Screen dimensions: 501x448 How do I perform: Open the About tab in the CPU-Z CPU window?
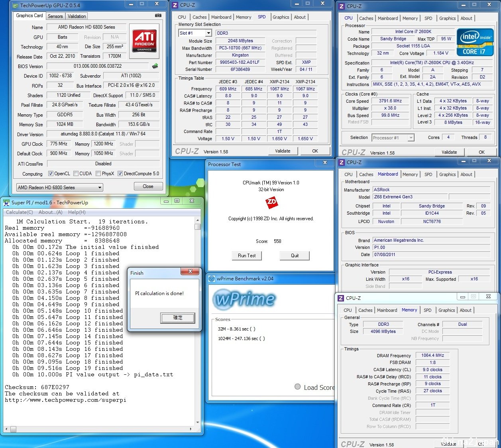click(466, 18)
